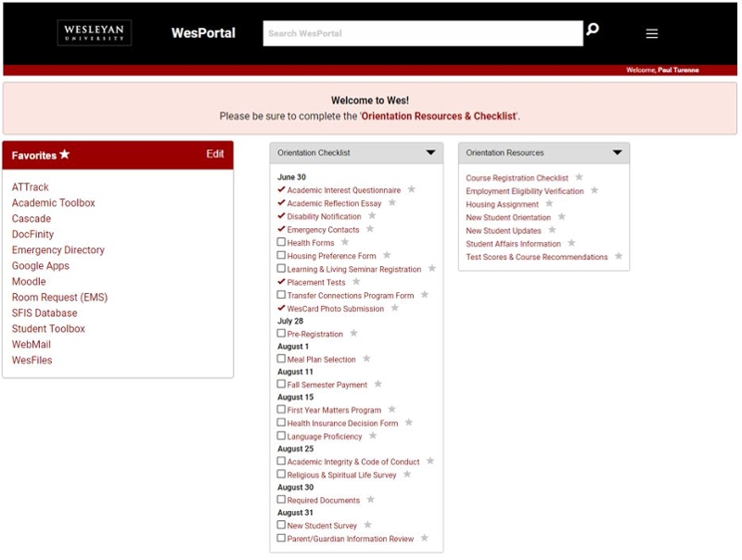Collapse the Orientation Resources panel arrow
The image size is (742, 560).
617,153
